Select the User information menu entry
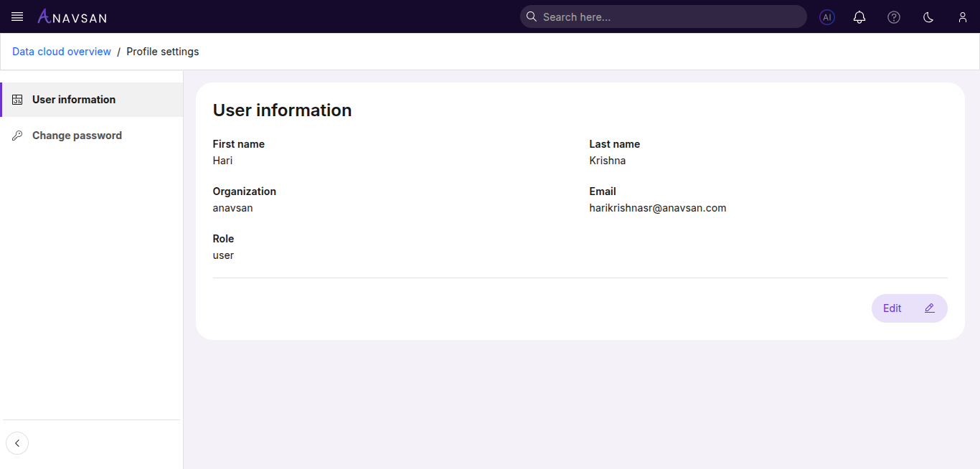The width and height of the screenshot is (980, 469). (74, 99)
